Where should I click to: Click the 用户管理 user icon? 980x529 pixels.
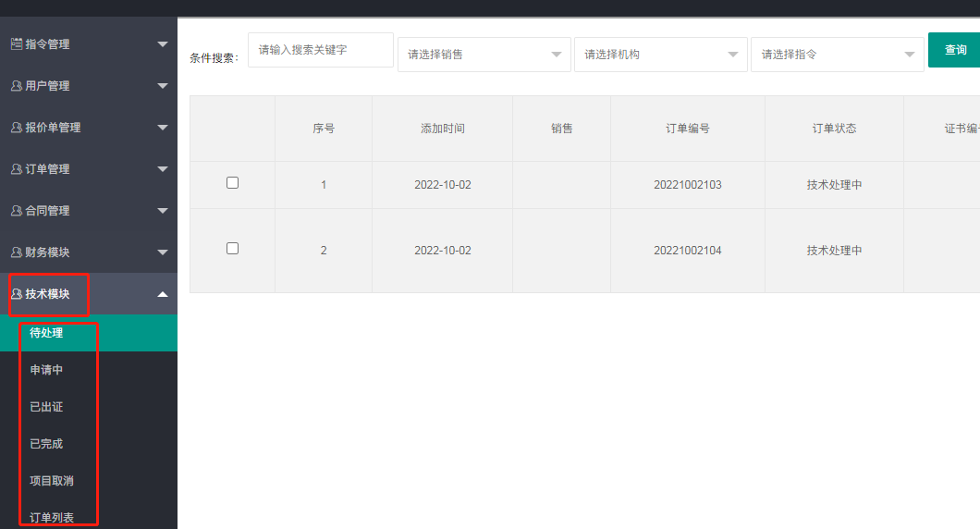point(16,86)
